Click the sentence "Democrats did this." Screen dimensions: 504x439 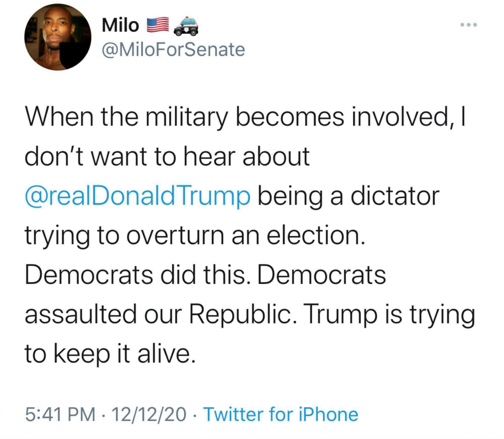[137, 275]
